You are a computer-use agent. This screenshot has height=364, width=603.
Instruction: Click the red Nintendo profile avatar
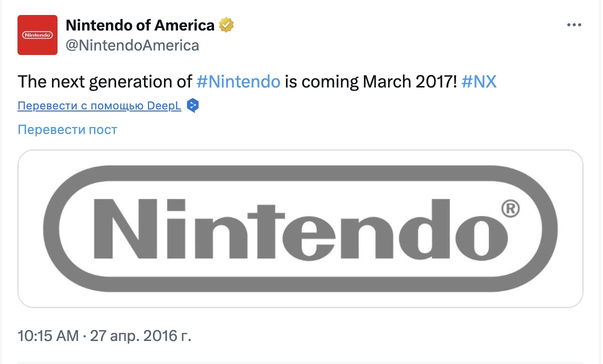37,35
